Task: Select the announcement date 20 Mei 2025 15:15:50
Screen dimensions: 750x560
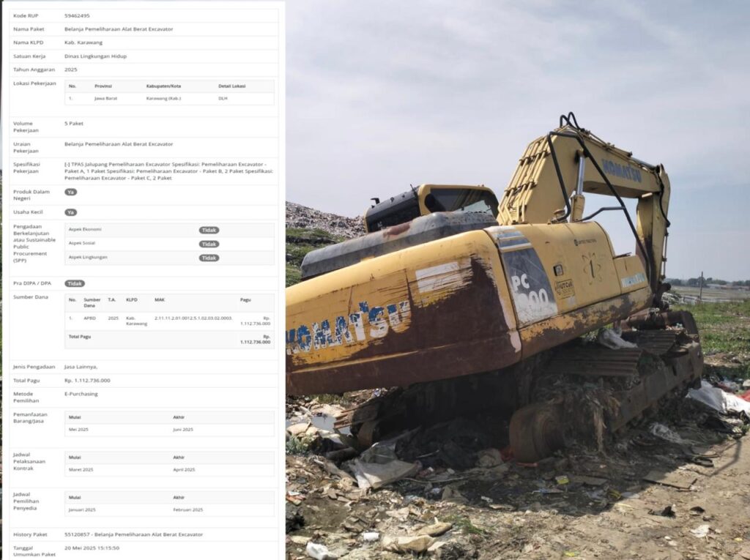Action: [x=92, y=548]
